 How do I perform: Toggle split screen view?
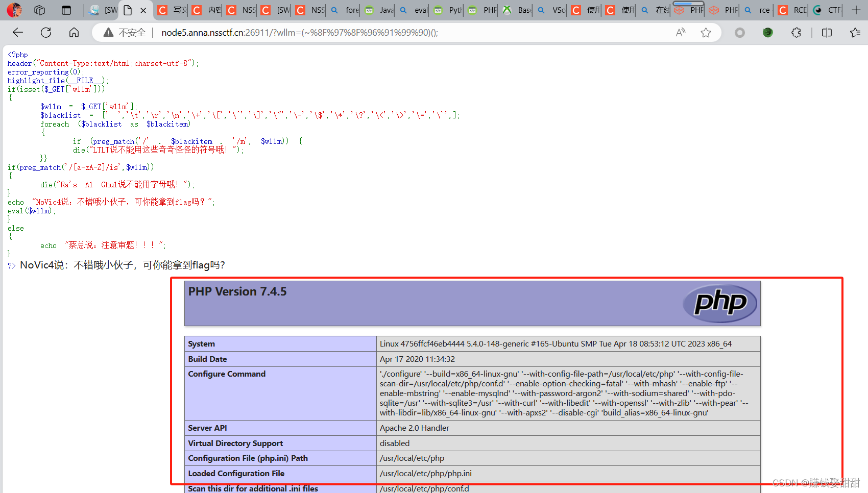pos(827,32)
